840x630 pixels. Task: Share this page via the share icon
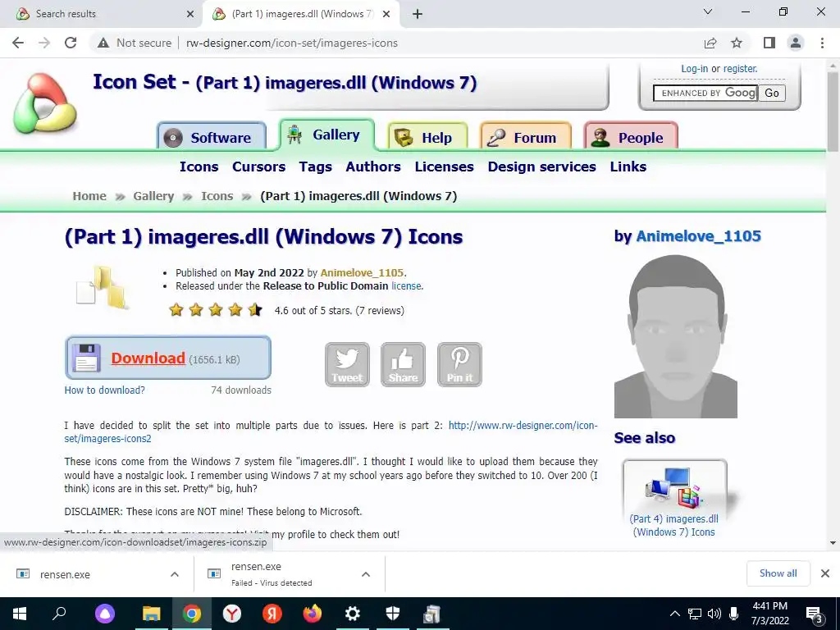point(710,43)
